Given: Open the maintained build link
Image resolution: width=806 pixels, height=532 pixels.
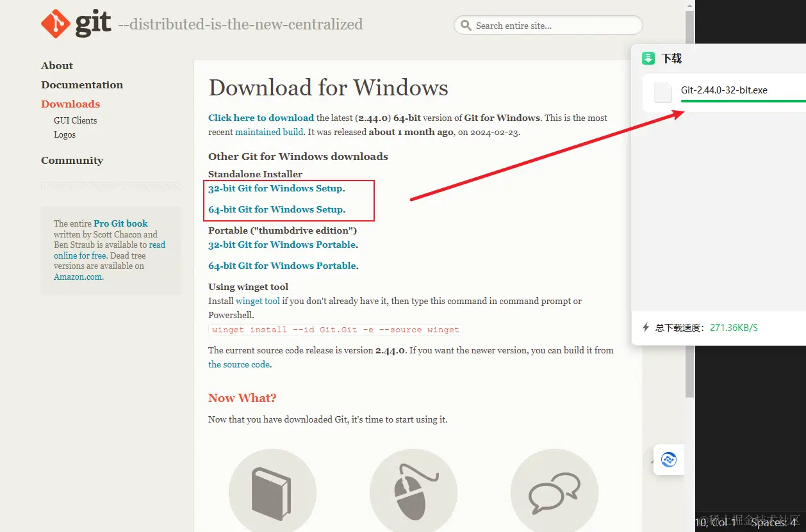Looking at the screenshot, I should click(269, 132).
